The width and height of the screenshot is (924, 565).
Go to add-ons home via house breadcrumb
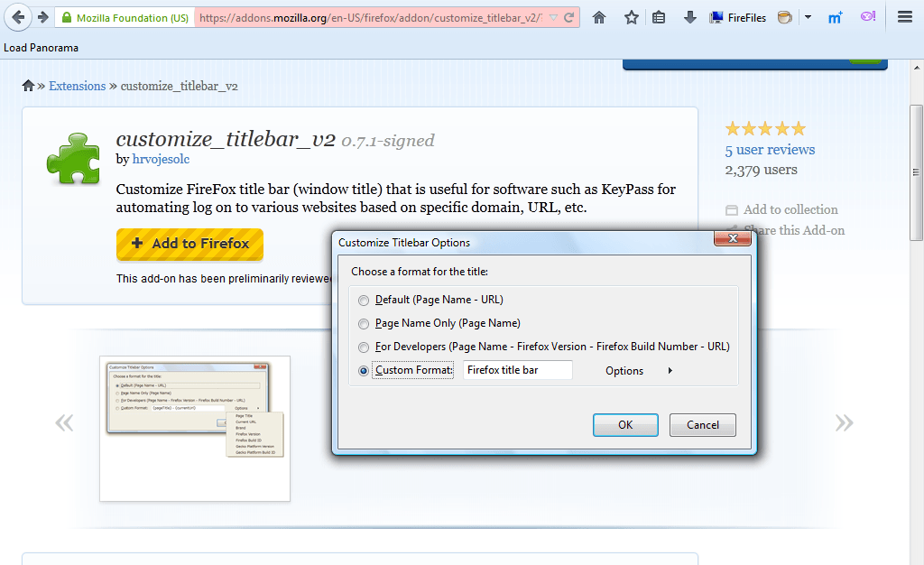tap(28, 86)
